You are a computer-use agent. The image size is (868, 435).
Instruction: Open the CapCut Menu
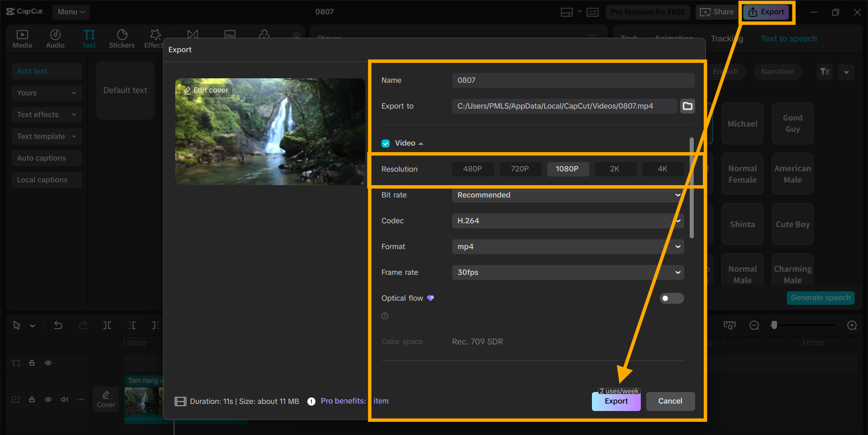71,12
